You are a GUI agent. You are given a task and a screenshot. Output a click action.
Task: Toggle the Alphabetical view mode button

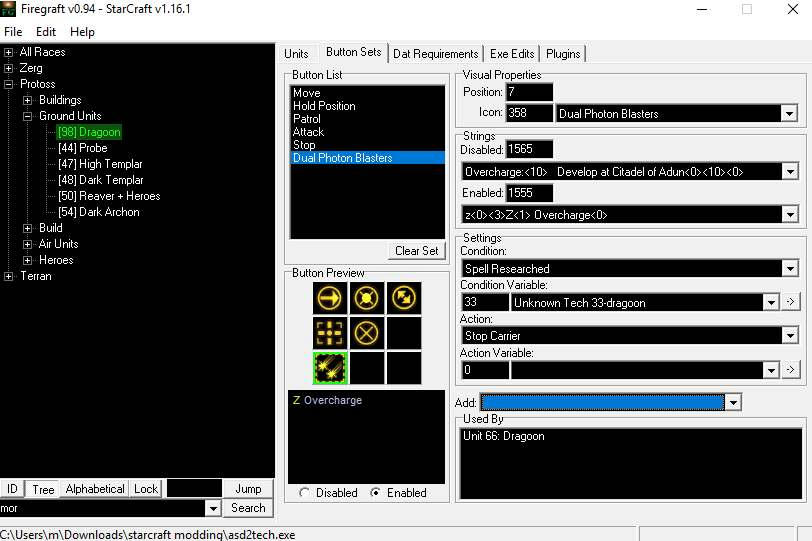[x=95, y=489]
